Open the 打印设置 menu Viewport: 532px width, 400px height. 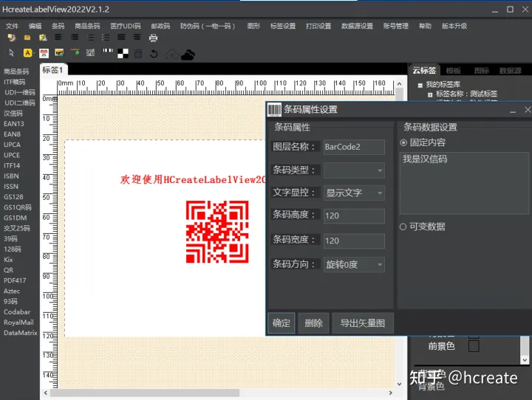click(318, 26)
